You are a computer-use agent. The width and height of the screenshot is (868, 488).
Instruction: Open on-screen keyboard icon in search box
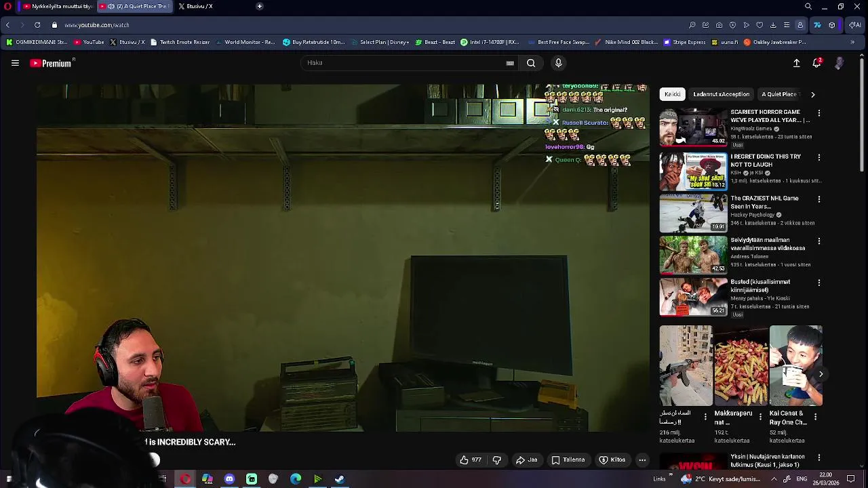point(510,63)
